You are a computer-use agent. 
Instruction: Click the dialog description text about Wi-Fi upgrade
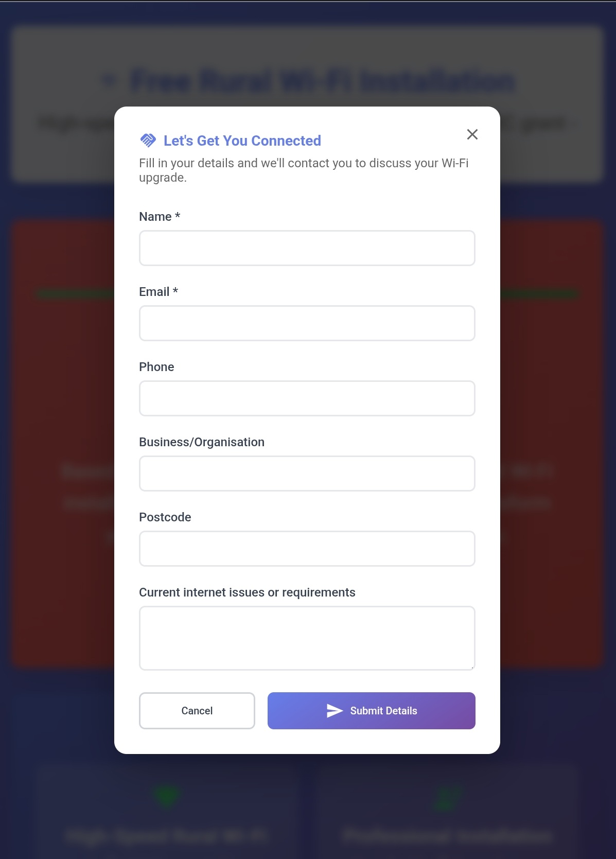tap(303, 169)
